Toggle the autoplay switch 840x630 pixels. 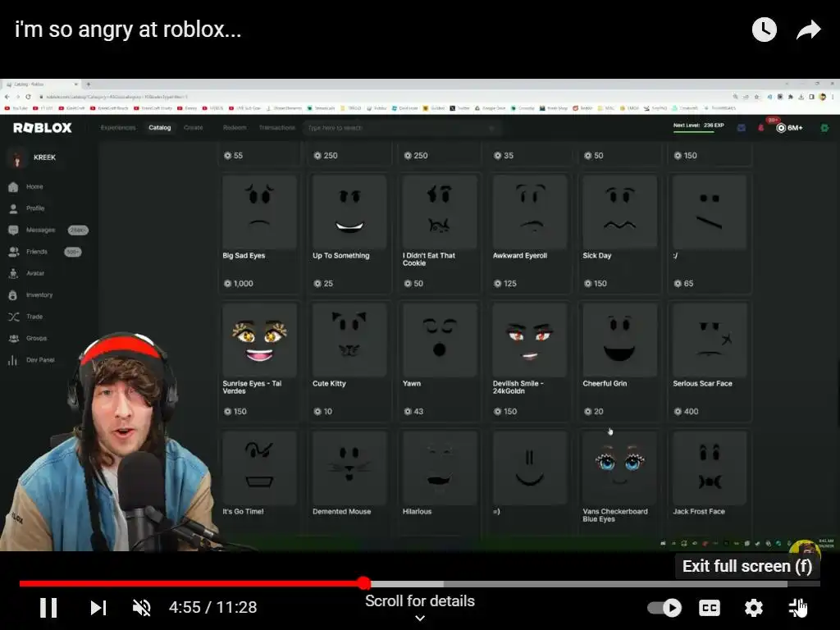[x=664, y=608]
